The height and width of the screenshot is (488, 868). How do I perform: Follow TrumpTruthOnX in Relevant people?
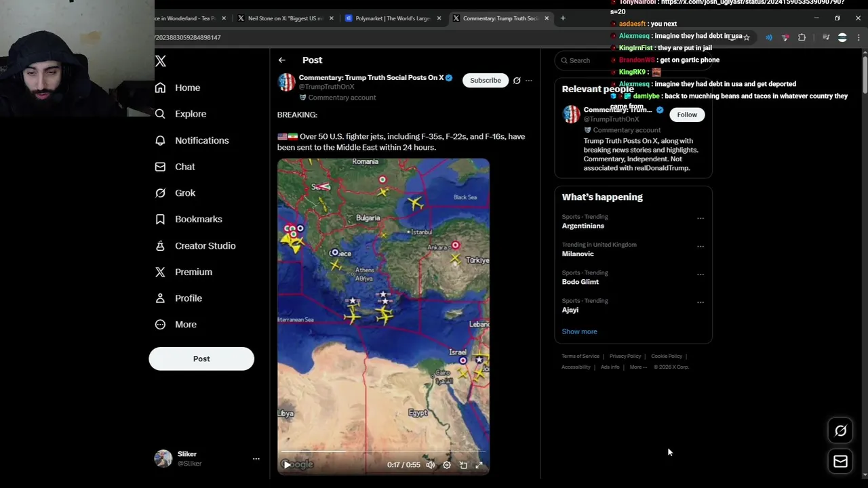[687, 115]
